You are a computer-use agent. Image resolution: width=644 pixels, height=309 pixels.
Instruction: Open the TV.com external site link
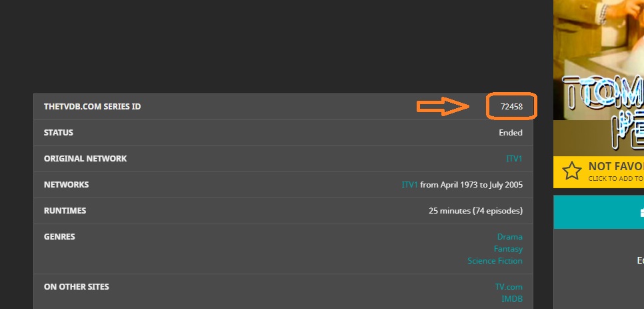pos(509,287)
